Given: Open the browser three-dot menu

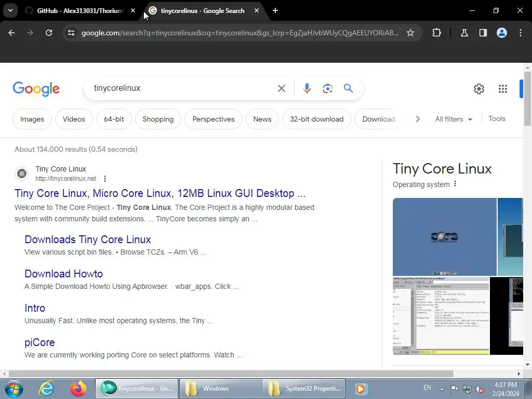Looking at the screenshot, I should 521,33.
